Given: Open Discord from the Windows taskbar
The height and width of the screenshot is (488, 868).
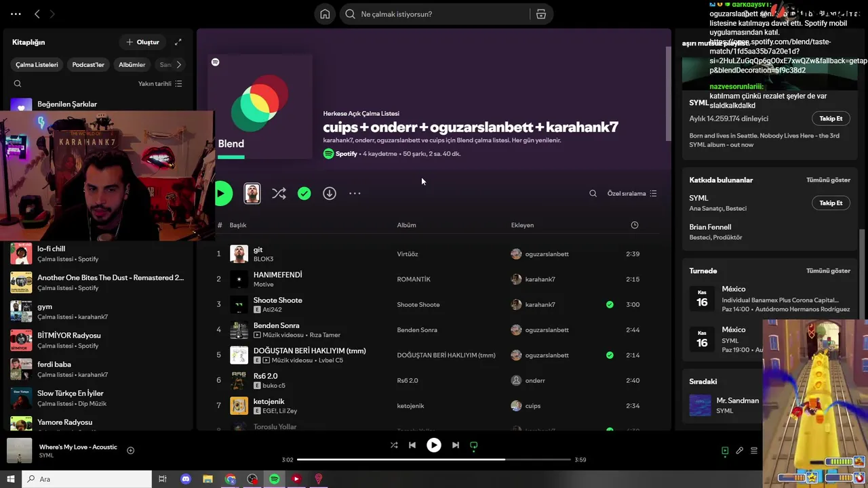Looking at the screenshot, I should pos(186,479).
